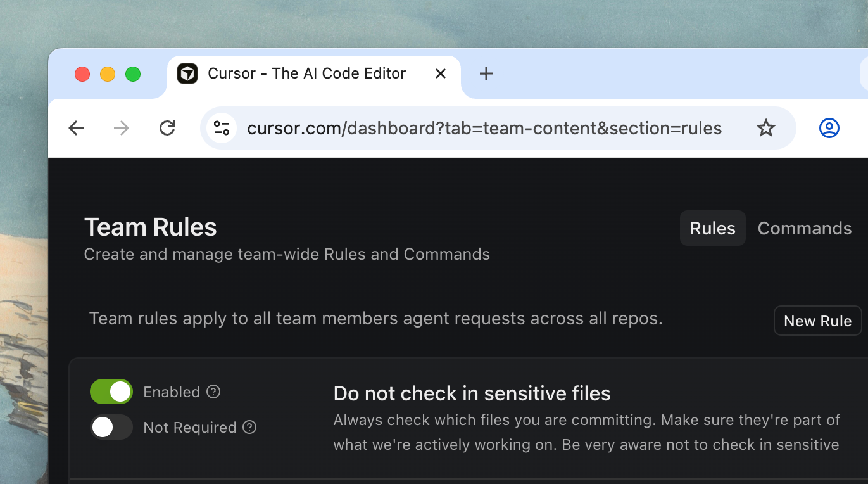The width and height of the screenshot is (868, 484).
Task: Select the Rules tab
Action: pyautogui.click(x=712, y=228)
